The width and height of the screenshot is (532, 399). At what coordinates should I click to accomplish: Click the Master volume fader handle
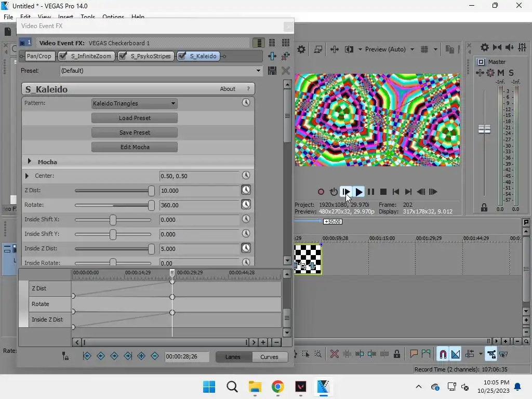(x=484, y=129)
